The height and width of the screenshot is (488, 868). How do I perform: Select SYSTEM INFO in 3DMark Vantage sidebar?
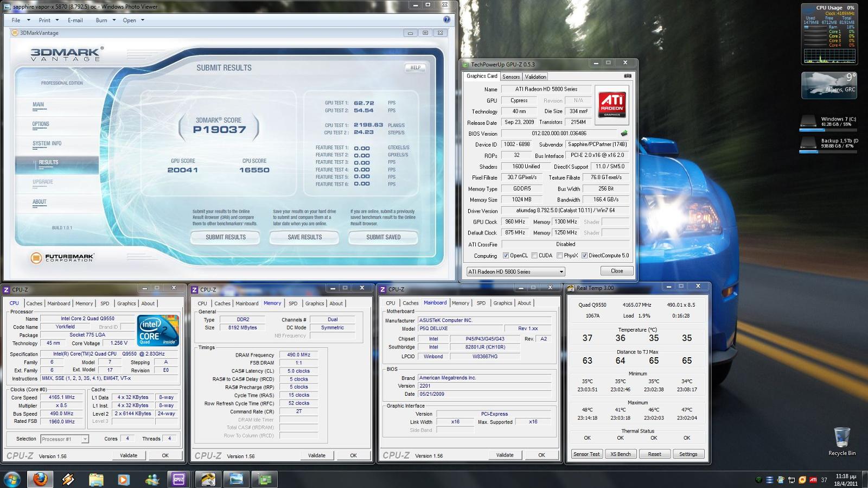click(47, 144)
